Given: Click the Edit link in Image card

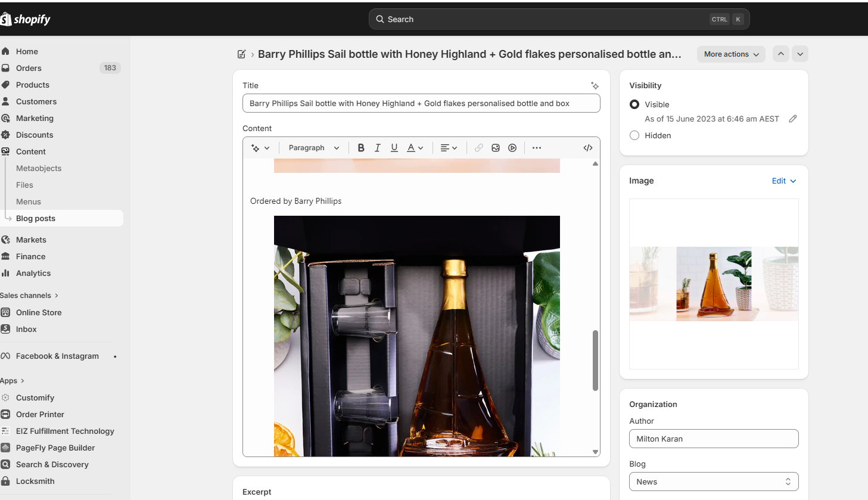Looking at the screenshot, I should click(x=783, y=181).
